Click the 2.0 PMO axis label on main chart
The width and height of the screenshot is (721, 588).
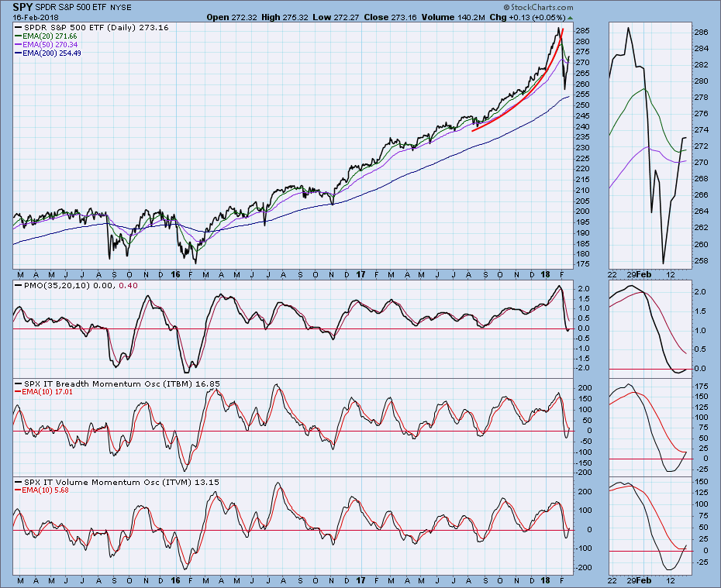click(584, 288)
